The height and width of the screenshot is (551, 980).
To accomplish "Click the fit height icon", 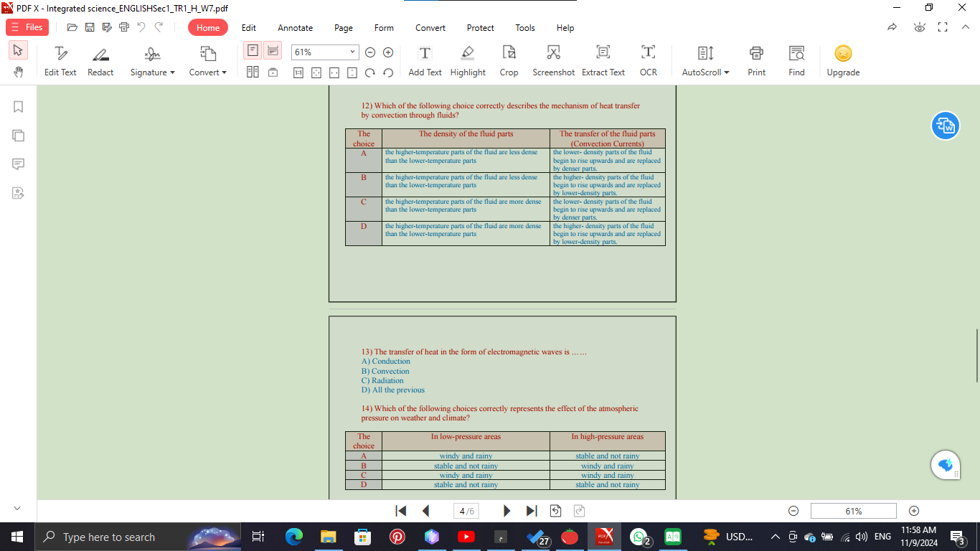I will click(352, 72).
